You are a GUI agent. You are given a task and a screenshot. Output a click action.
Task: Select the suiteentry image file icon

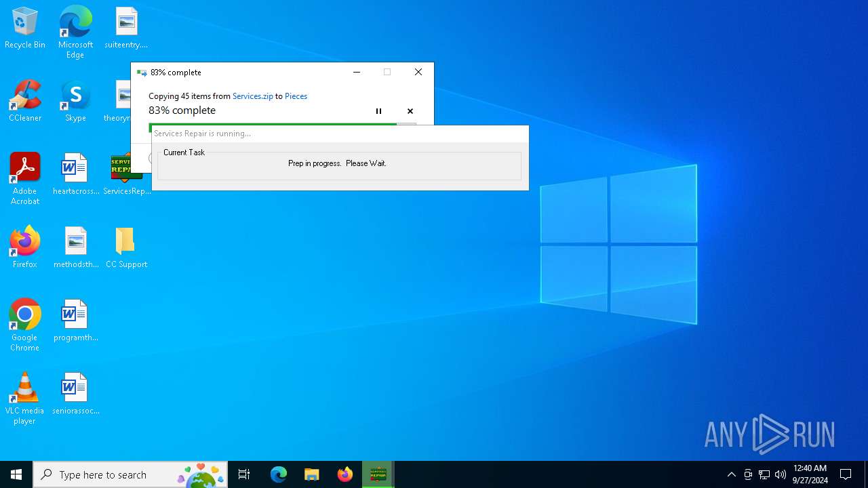[126, 28]
